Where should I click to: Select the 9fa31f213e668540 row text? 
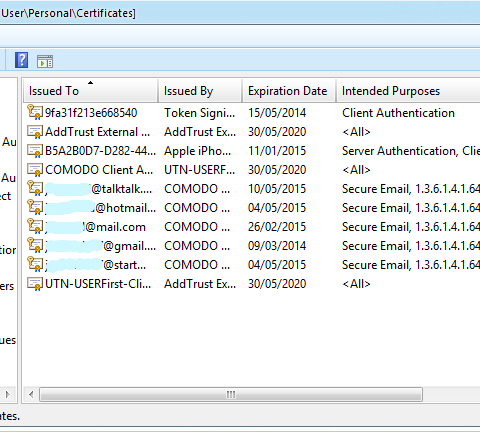(x=91, y=113)
